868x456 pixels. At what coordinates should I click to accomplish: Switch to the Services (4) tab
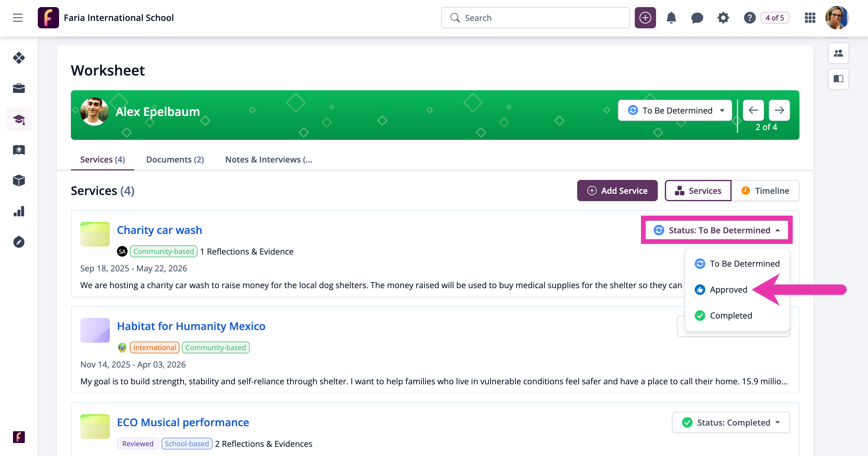pos(102,160)
